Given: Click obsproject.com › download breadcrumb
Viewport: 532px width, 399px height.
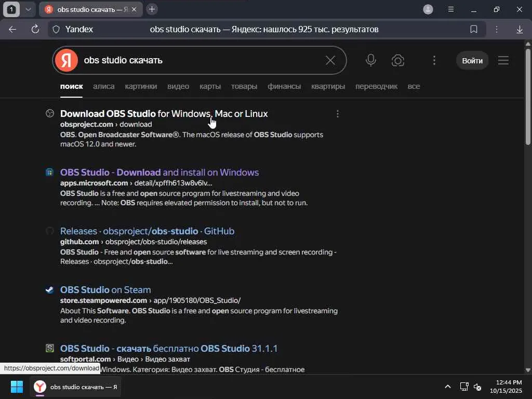Looking at the screenshot, I should [106, 125].
